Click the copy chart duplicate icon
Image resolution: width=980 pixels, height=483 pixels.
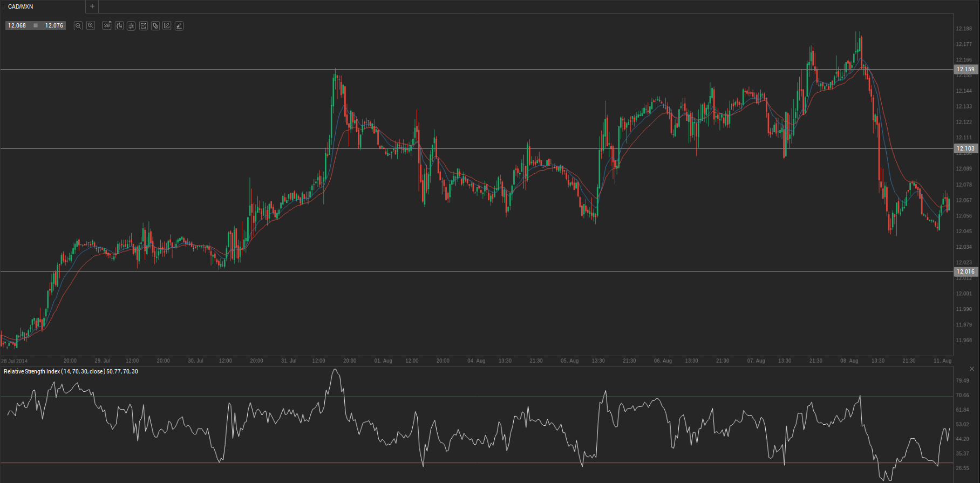pyautogui.click(x=155, y=26)
